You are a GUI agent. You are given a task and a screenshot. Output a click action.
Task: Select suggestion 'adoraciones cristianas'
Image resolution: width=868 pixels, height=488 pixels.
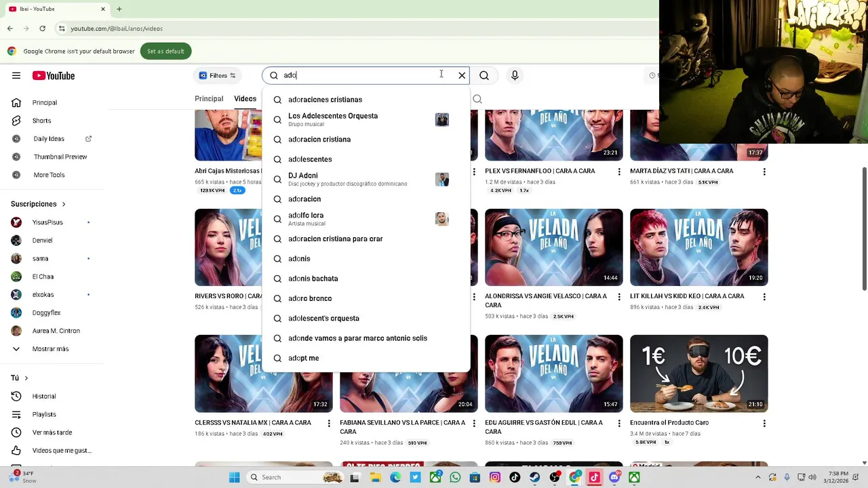tap(366, 100)
